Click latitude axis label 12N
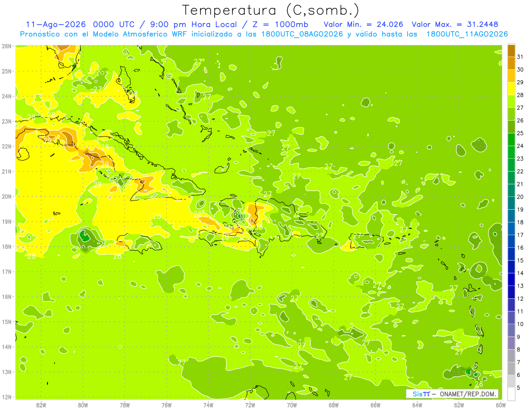Viewport: 532px width, 411px height. point(7,397)
